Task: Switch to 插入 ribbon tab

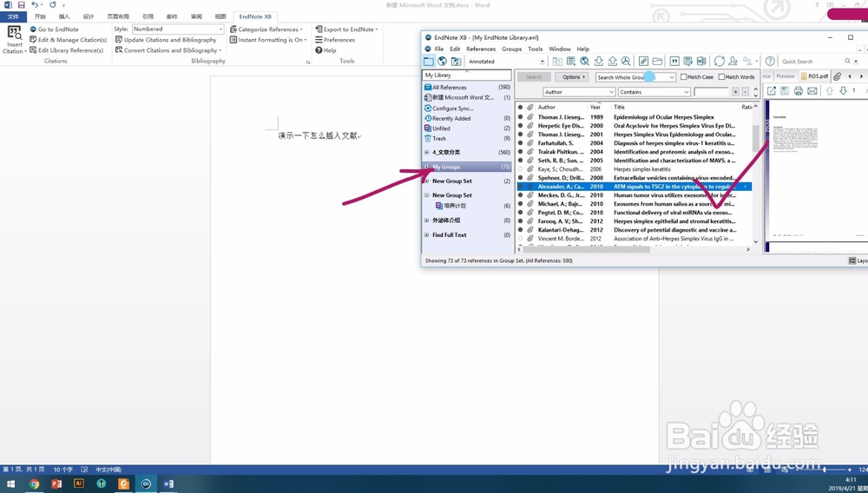Action: coord(64,16)
